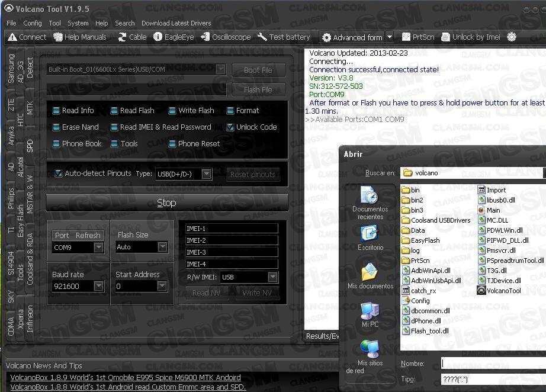Open the EasyFlash folder
The height and width of the screenshot is (392, 546).
point(420,240)
